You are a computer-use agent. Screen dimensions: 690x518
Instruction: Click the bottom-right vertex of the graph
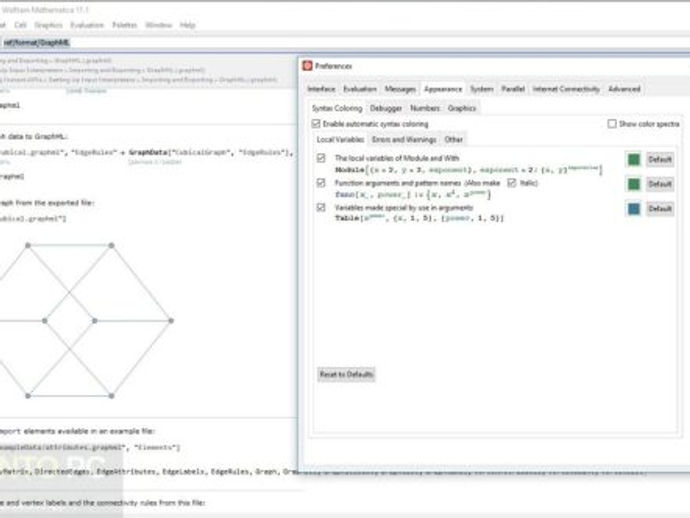coord(111,396)
